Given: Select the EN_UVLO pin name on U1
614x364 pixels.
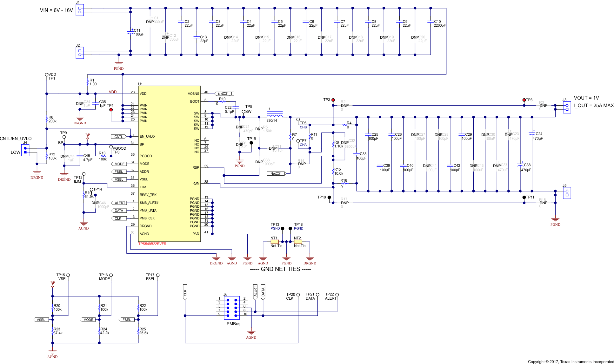Looking at the screenshot, I should (147, 137).
